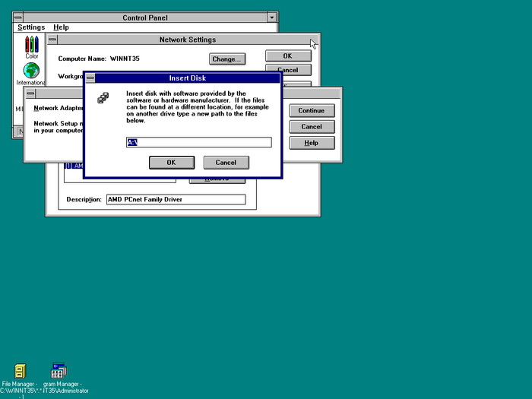
Task: Restore the minimized File Manager icon
Action: point(20,372)
